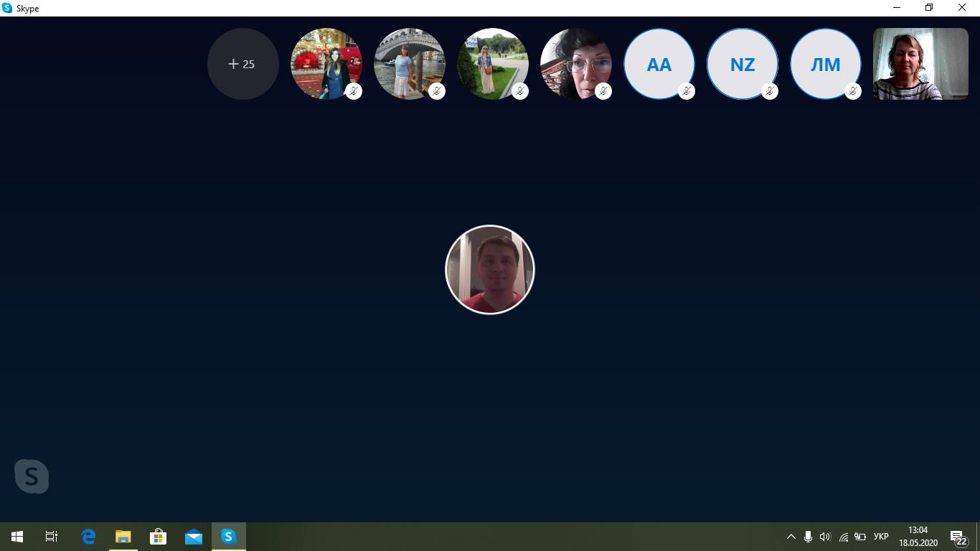Click the muted mic badge on NZ avatar

pos(770,91)
